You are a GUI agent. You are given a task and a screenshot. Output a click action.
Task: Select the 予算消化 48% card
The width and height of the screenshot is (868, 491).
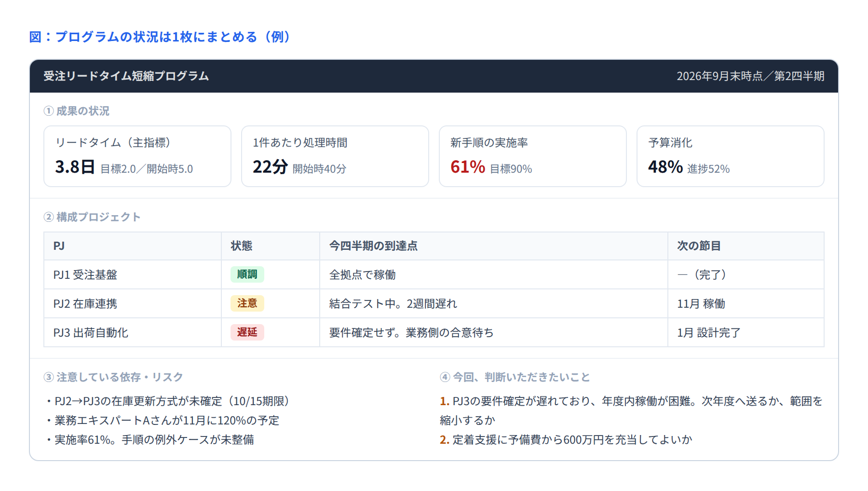(x=731, y=156)
